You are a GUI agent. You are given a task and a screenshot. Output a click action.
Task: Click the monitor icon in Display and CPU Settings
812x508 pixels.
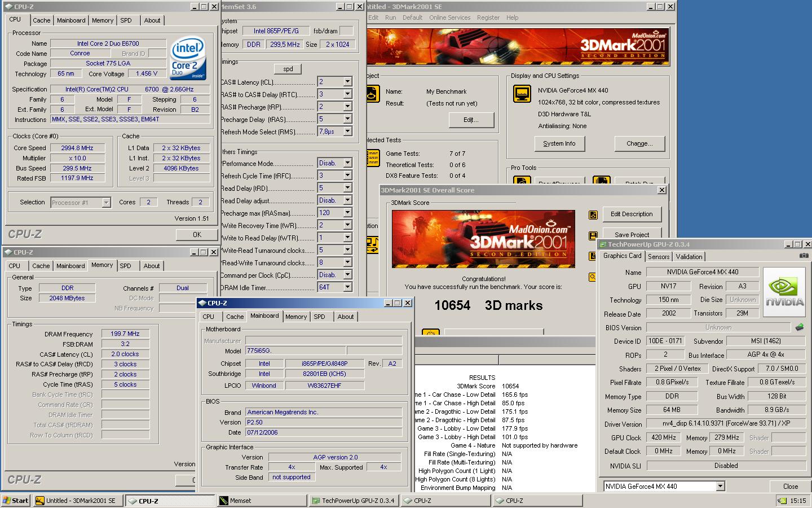coord(522,94)
